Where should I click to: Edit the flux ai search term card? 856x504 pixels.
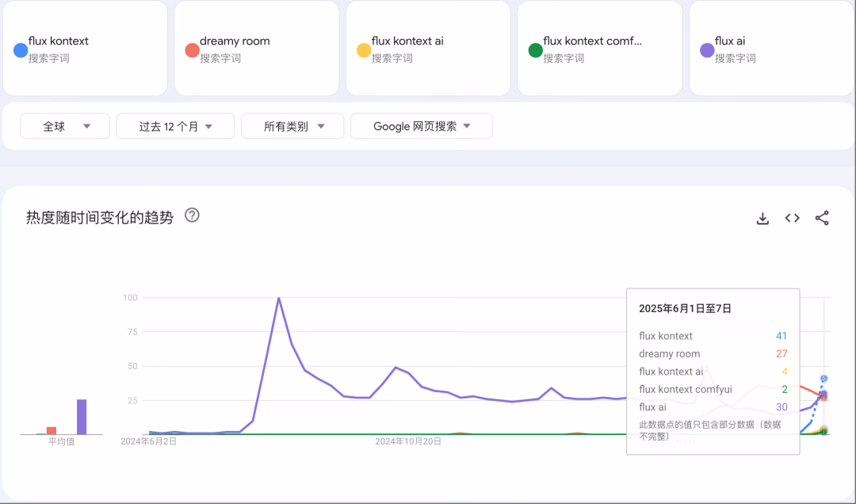click(x=771, y=48)
